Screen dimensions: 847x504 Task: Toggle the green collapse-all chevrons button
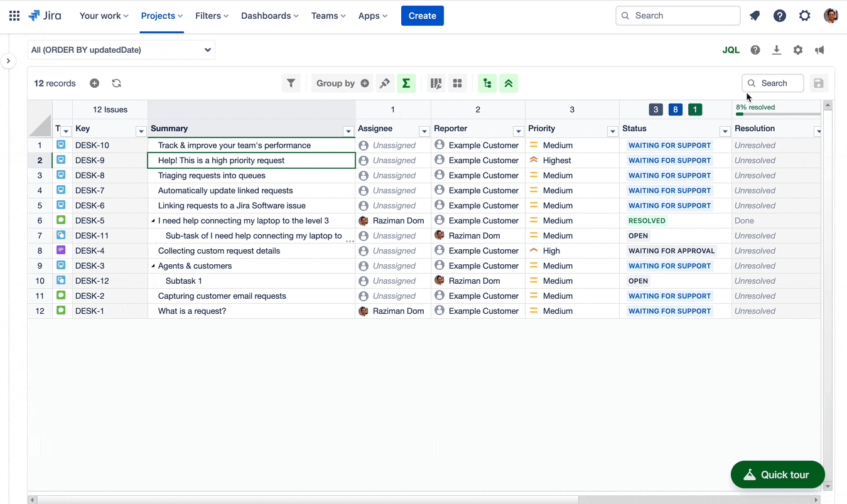(509, 83)
